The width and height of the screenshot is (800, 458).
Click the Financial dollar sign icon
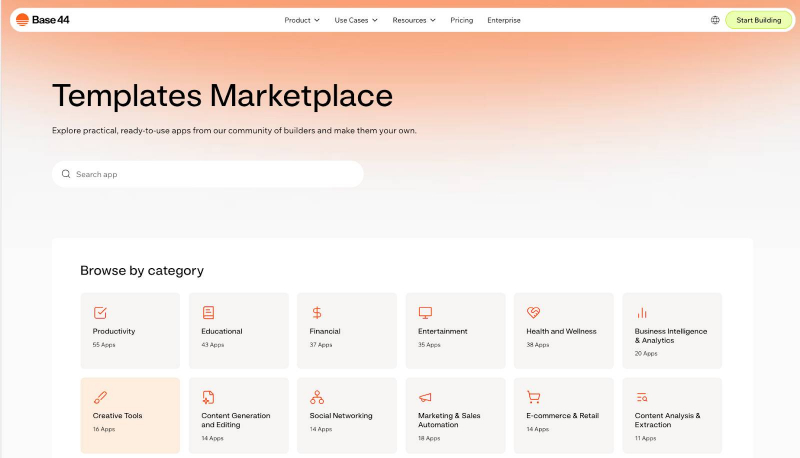tap(317, 313)
